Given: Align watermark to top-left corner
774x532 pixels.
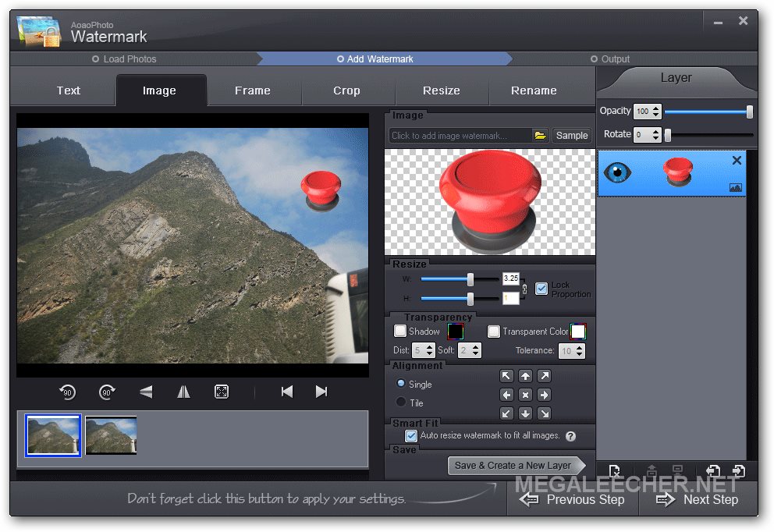Looking at the screenshot, I should 506,376.
